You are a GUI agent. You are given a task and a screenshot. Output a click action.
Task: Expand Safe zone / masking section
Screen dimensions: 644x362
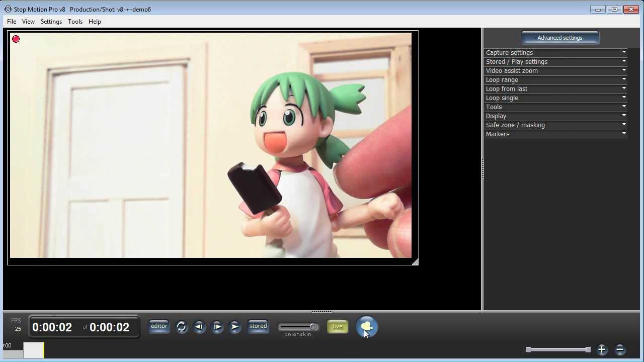pos(556,125)
